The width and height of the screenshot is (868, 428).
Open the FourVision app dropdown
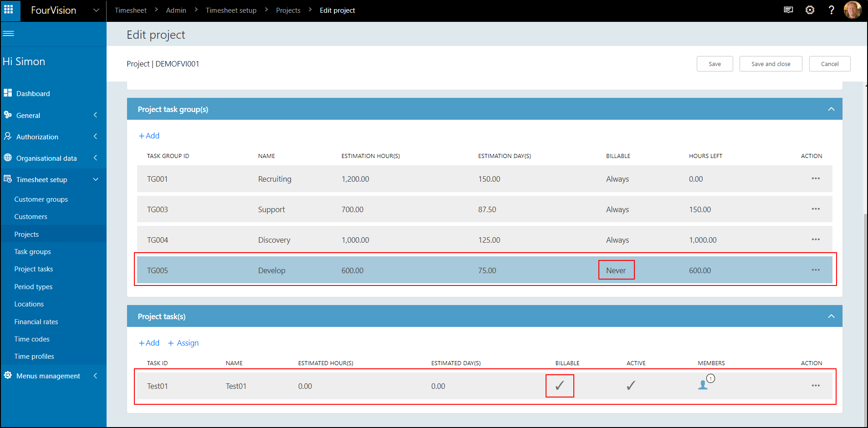(96, 10)
